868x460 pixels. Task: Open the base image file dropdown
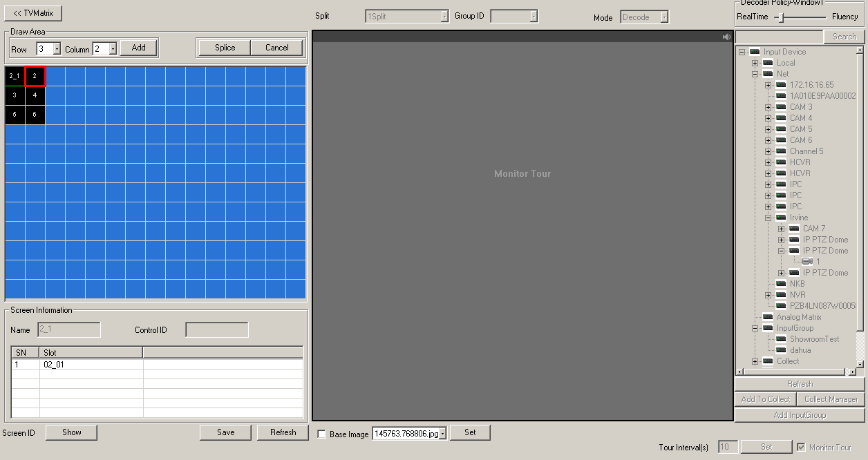point(442,434)
